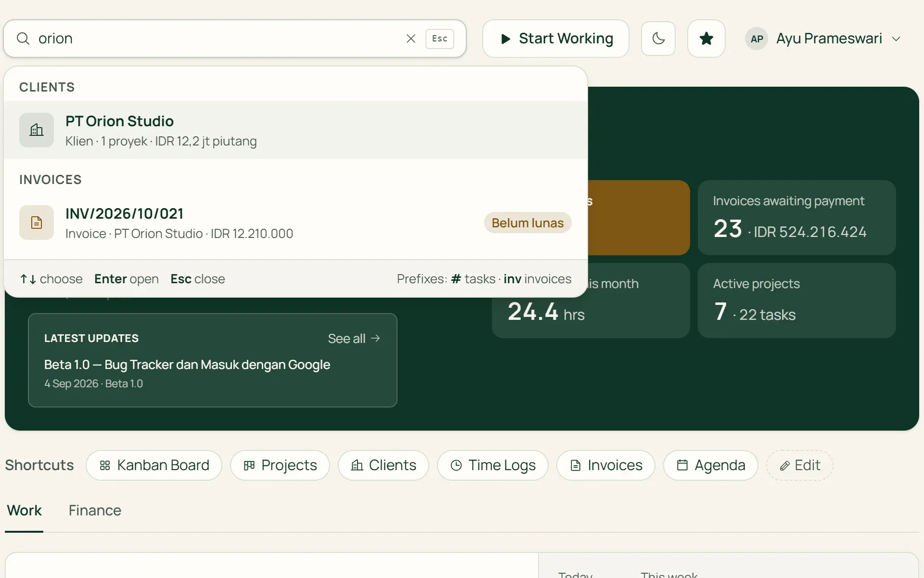Click the LATEST UPDATES heading
This screenshot has height=578, width=924.
(91, 339)
